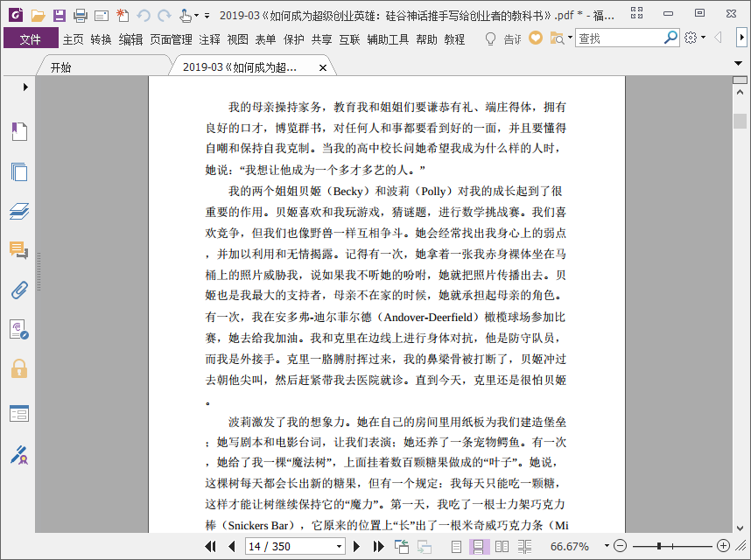Open the comments panel
Image resolution: width=751 pixels, height=560 pixels.
point(19,250)
